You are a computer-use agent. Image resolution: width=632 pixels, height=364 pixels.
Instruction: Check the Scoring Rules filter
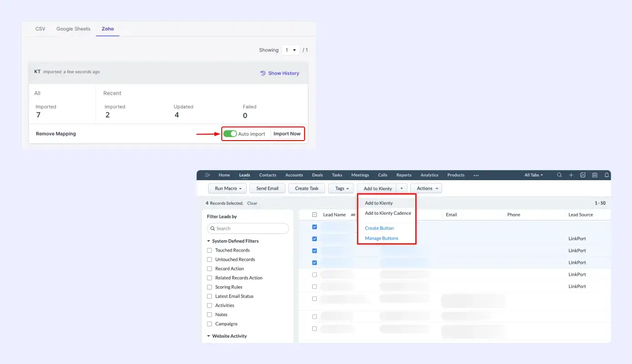pos(209,287)
